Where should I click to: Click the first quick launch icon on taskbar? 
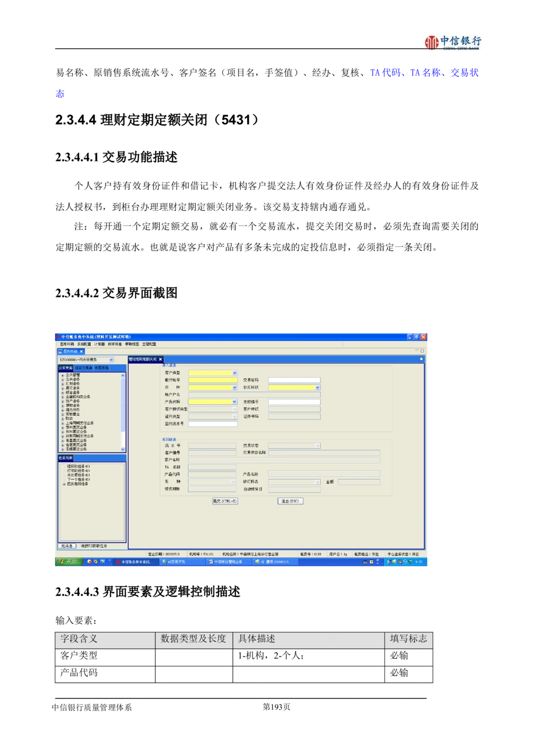89,562
